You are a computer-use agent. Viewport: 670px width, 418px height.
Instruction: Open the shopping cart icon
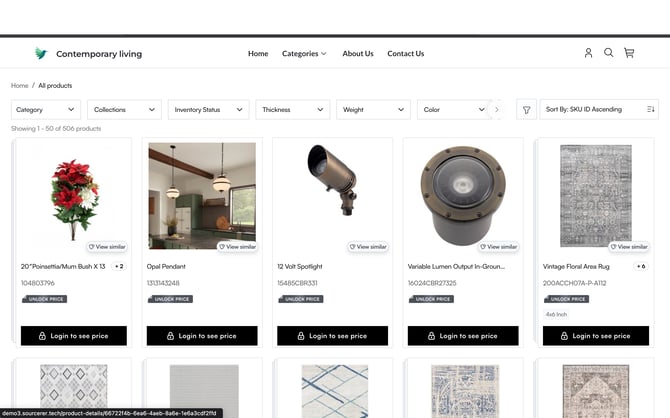point(629,53)
